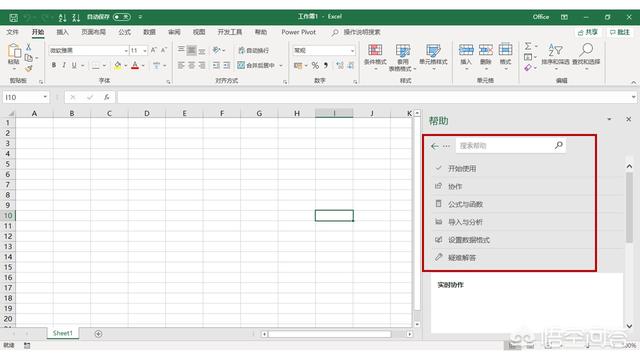Toggle Italic formatting
Screen dimensions: 640x360
coord(64,65)
